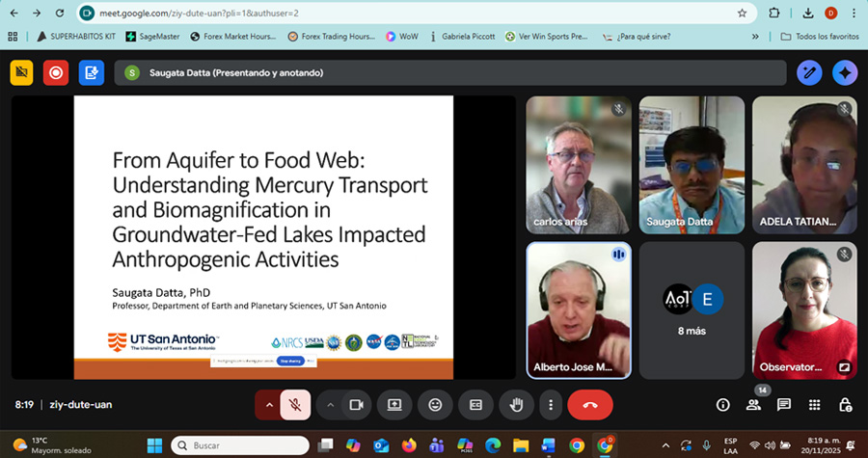Select carlos arias video tile

click(x=579, y=165)
